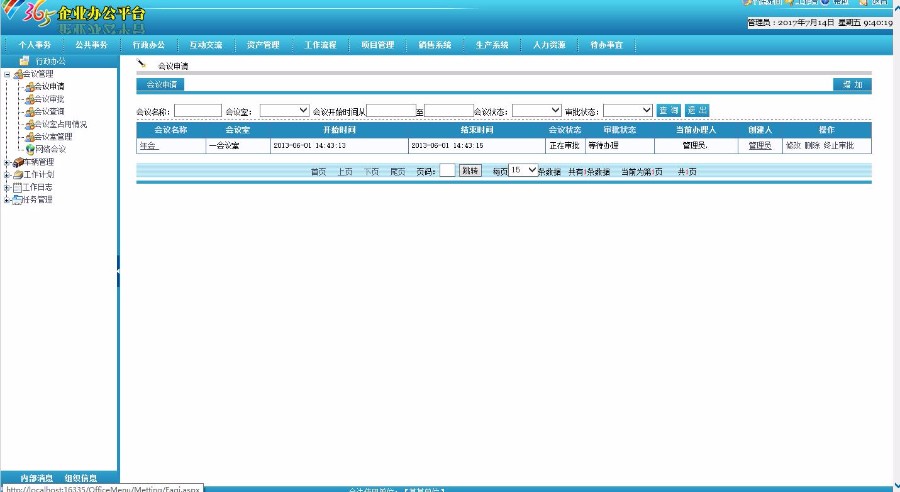Open the 会议室 dropdown filter

[x=285, y=110]
